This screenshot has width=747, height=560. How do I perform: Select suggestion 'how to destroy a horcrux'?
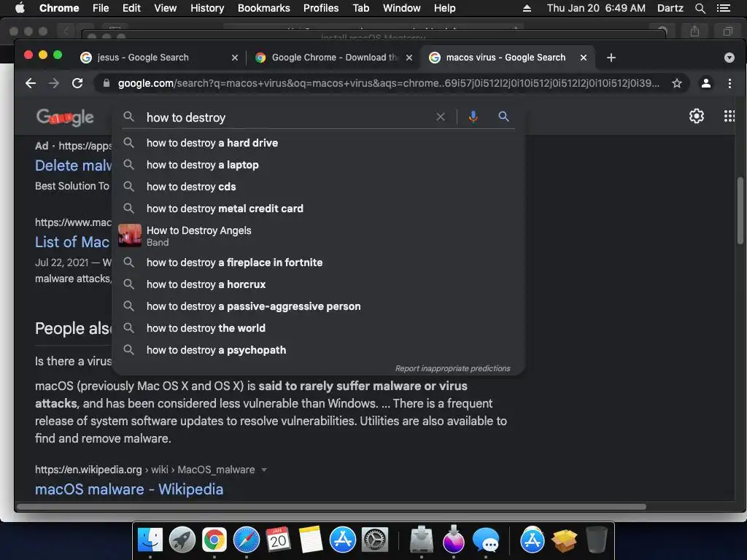coord(318,284)
